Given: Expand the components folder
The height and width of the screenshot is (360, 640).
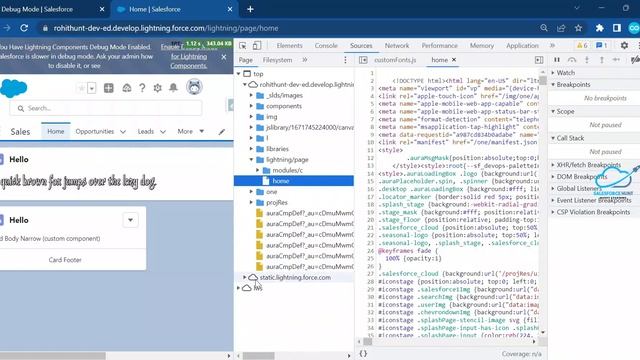Looking at the screenshot, I should tap(251, 106).
